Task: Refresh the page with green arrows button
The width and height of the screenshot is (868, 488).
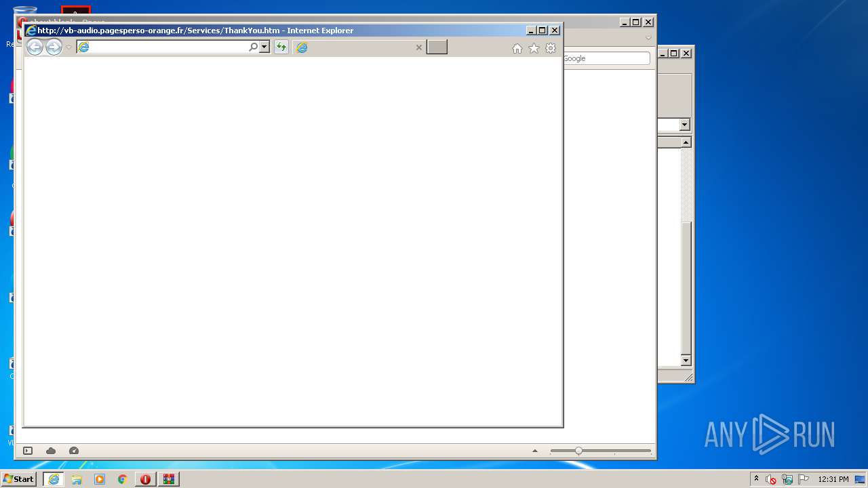Action: click(x=281, y=47)
